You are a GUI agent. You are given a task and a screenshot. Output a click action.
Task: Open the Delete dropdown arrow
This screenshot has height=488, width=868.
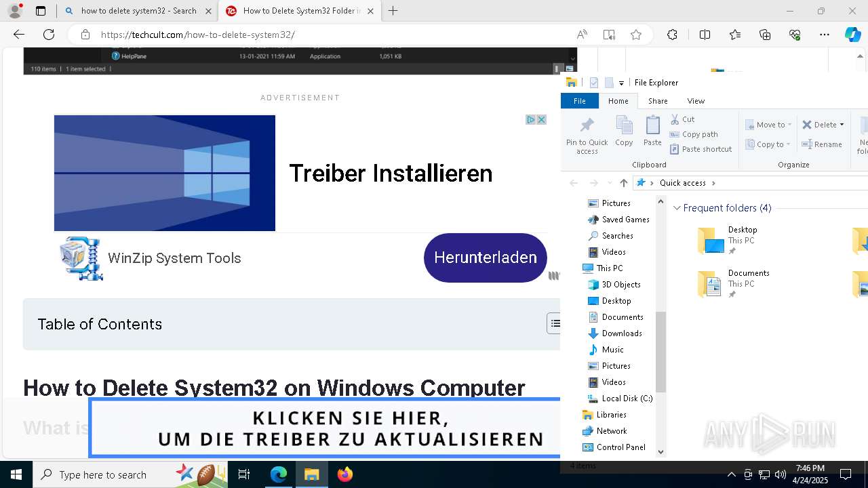pyautogui.click(x=842, y=125)
